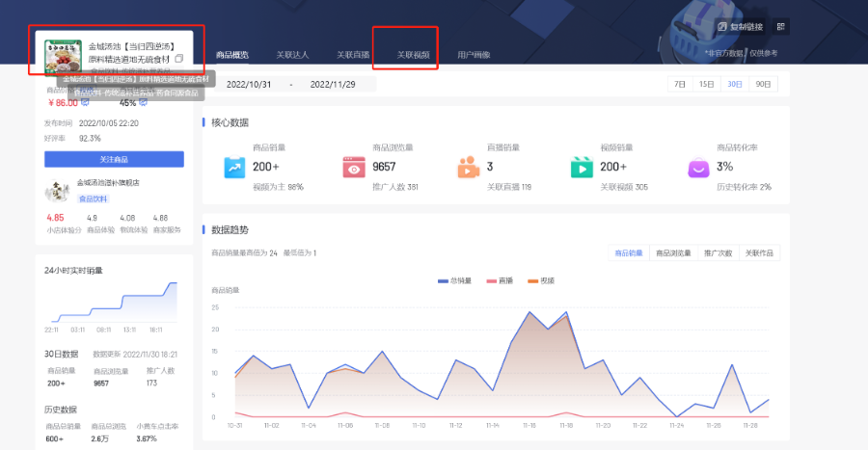Viewport: 868px width, 450px height.
Task: Click the 商品销量 chart icon in core data
Action: pos(234,167)
